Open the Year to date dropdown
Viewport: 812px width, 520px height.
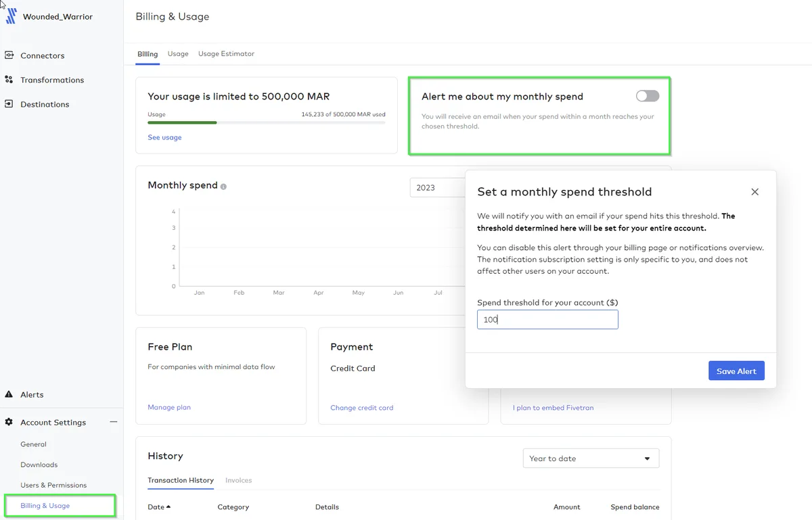click(590, 458)
